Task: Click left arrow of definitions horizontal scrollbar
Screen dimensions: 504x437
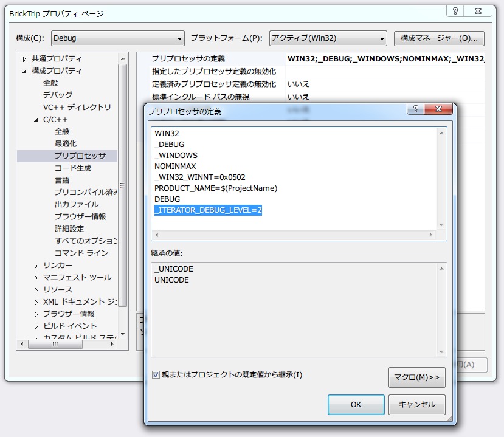Action: click(157, 235)
